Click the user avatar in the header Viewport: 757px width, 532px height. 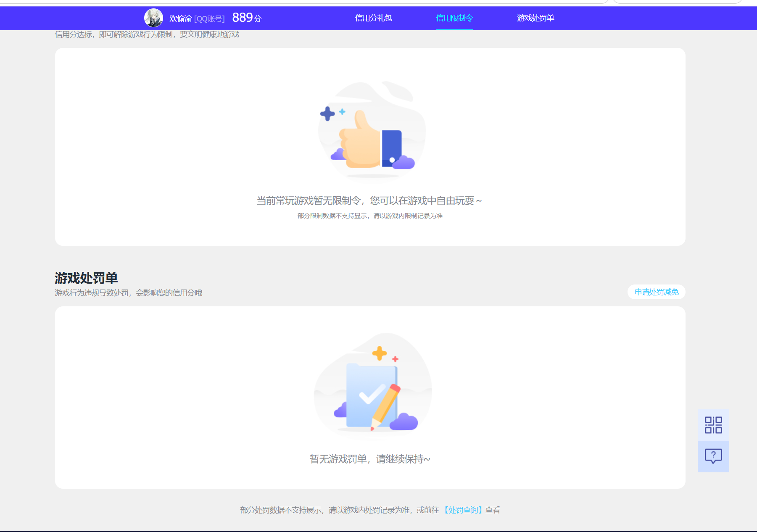(153, 18)
